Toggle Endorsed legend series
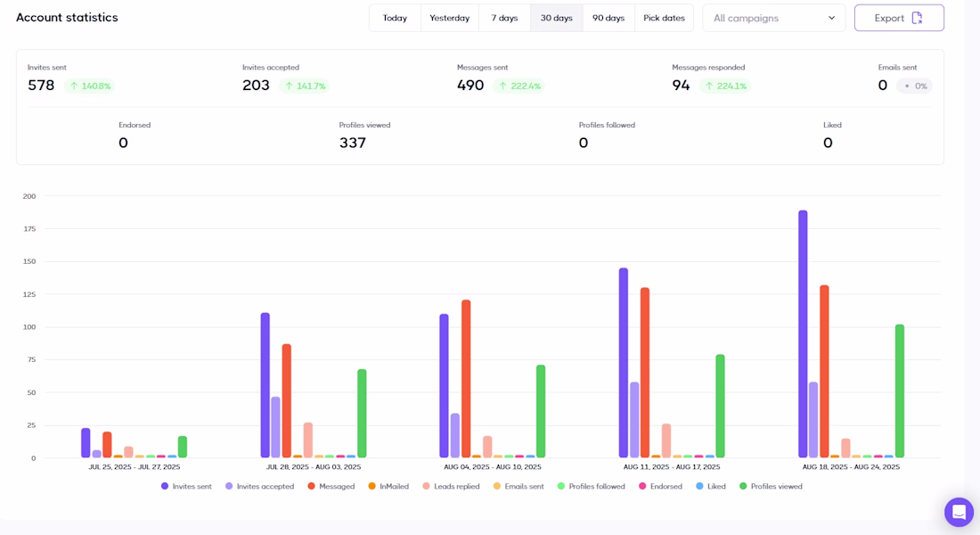Image resolution: width=980 pixels, height=535 pixels. [x=660, y=486]
